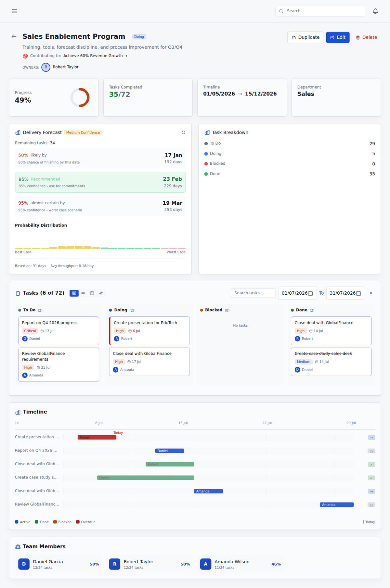Click the Tasks Completed 35/72 card
This screenshot has width=390, height=588.
pyautogui.click(x=148, y=97)
